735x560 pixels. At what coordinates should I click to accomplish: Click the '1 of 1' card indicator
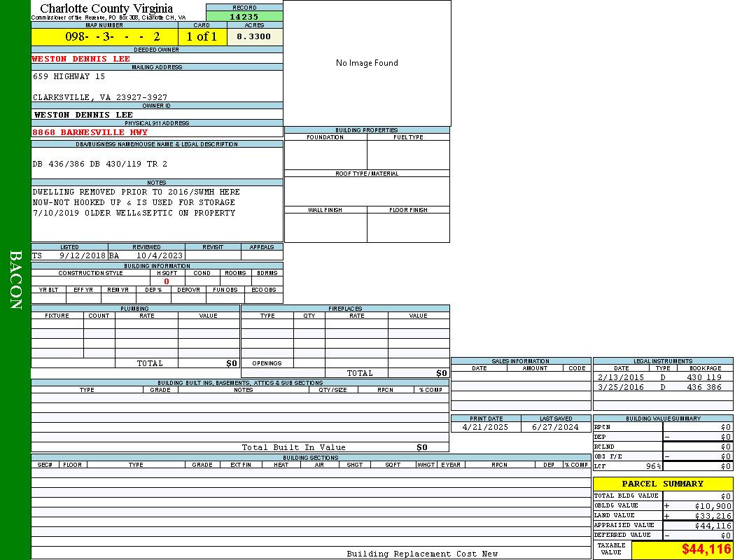[202, 36]
